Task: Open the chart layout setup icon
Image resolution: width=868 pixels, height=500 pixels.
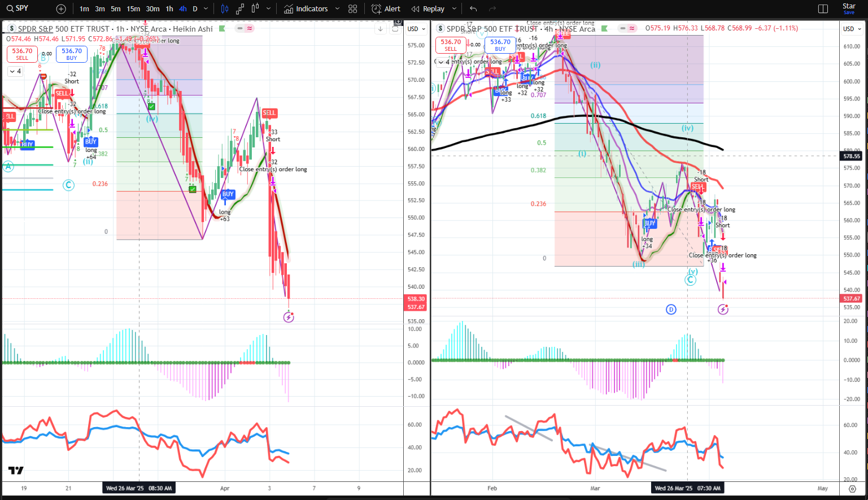Action: click(x=823, y=9)
